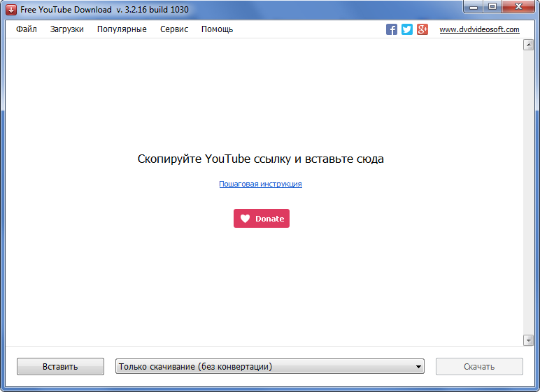The width and height of the screenshot is (540, 392).
Task: Click the red app icon in title bar
Action: [10, 10]
